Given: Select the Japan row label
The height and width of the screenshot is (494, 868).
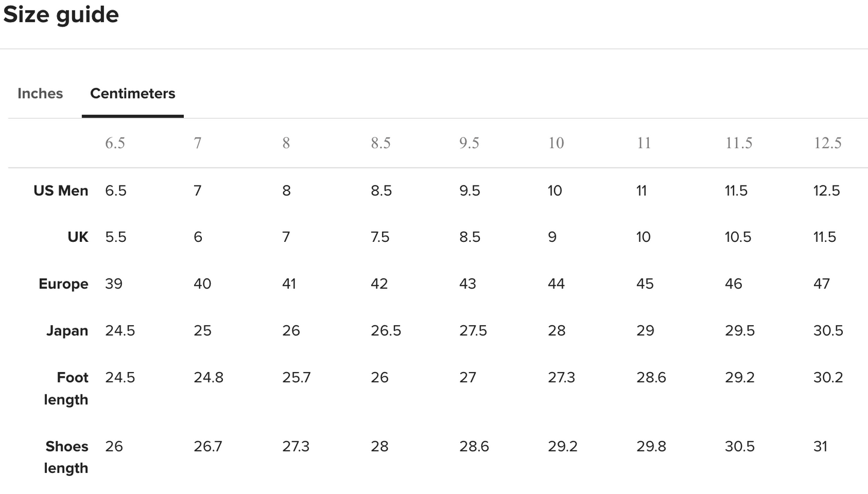Looking at the screenshot, I should (x=67, y=331).
